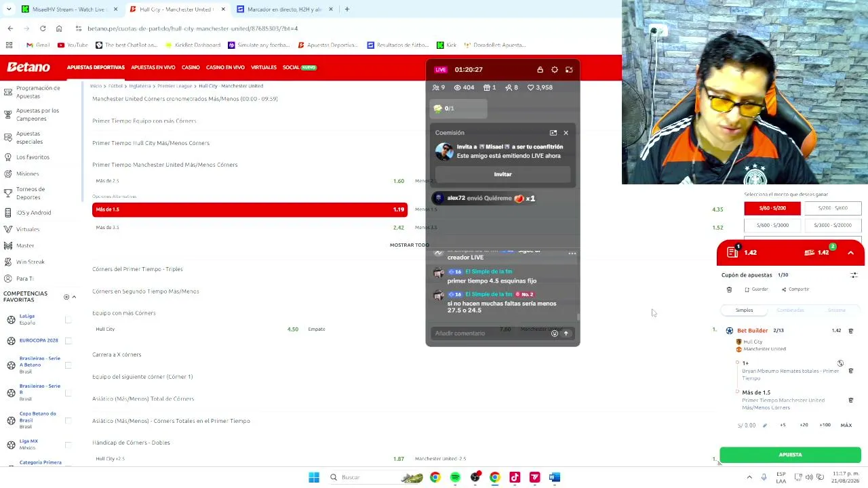This screenshot has height=488, width=868.
Task: Set stake to MÁX
Action: pyautogui.click(x=846, y=426)
